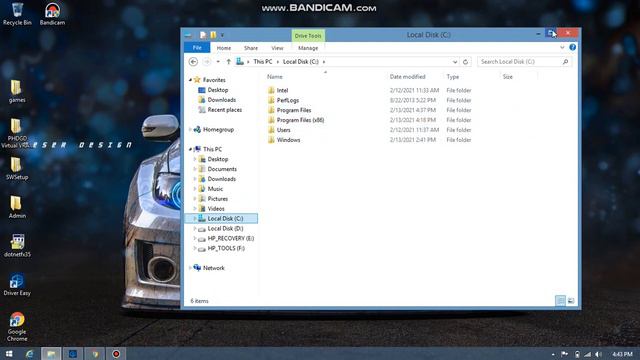Open the Action Center flag icon
The height and width of the screenshot is (360, 640).
coord(564,354)
